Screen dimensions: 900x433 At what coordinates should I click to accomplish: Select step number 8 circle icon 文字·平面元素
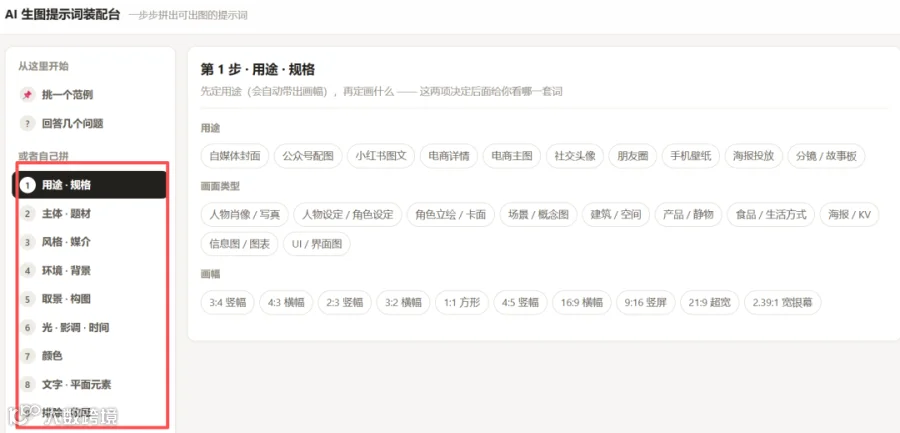(x=27, y=384)
